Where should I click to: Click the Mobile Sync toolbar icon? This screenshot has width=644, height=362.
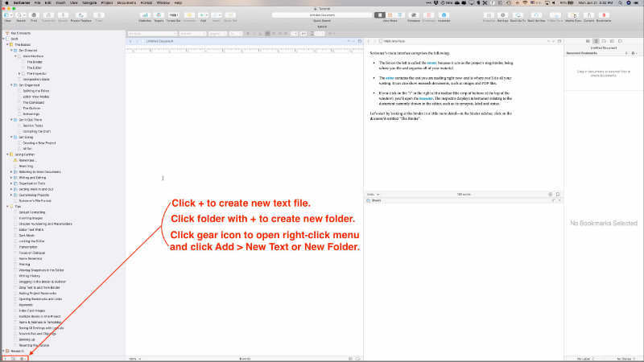click(573, 16)
